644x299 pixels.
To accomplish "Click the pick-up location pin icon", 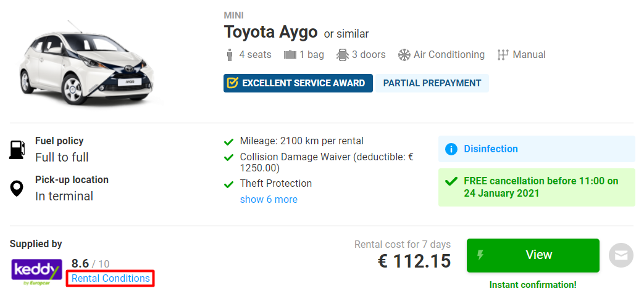I will [17, 188].
